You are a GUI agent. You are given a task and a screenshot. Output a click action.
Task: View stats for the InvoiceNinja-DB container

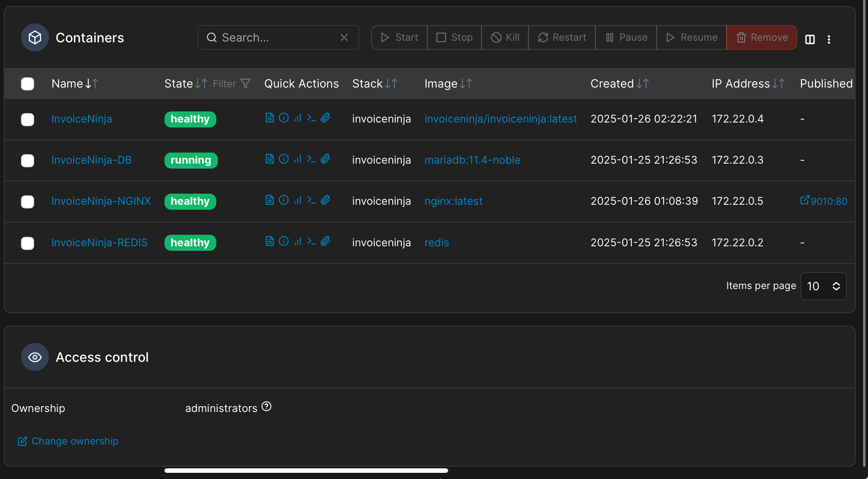click(x=298, y=159)
